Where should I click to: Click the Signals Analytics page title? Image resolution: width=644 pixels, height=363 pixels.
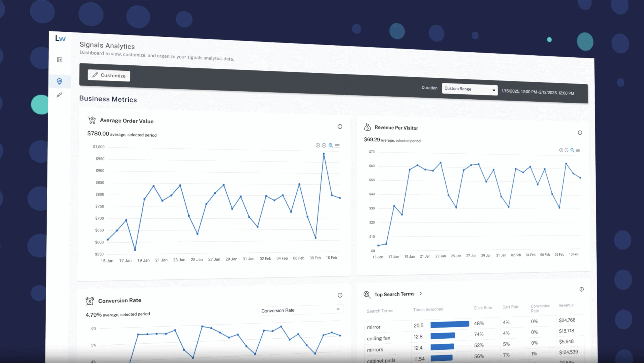107,46
